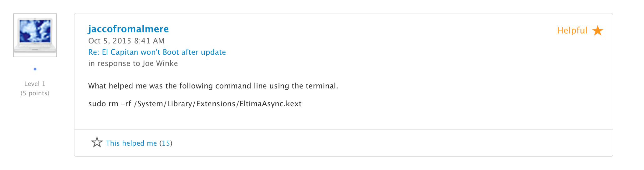Click the orange Helpful label
Image resolution: width=644 pixels, height=170 pixels.
pyautogui.click(x=572, y=30)
